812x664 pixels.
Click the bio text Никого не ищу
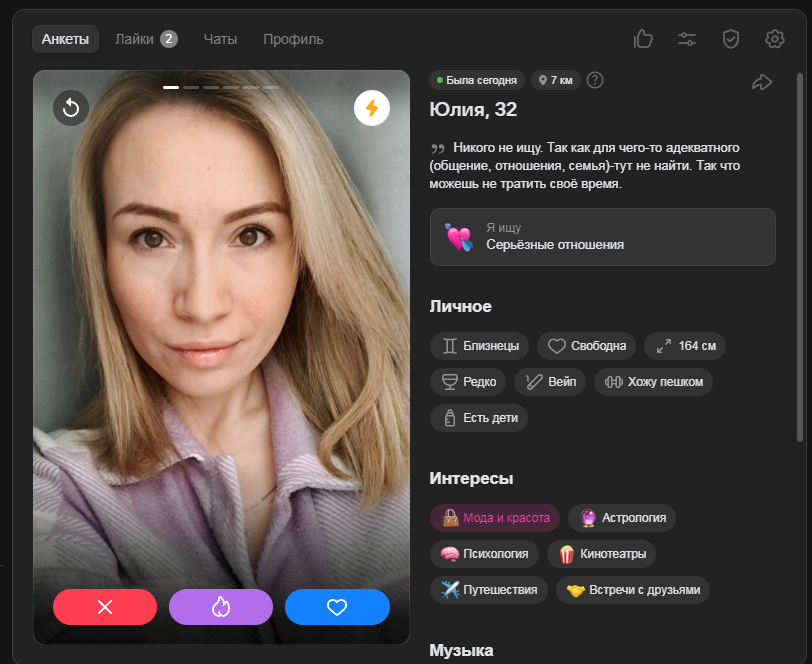585,166
